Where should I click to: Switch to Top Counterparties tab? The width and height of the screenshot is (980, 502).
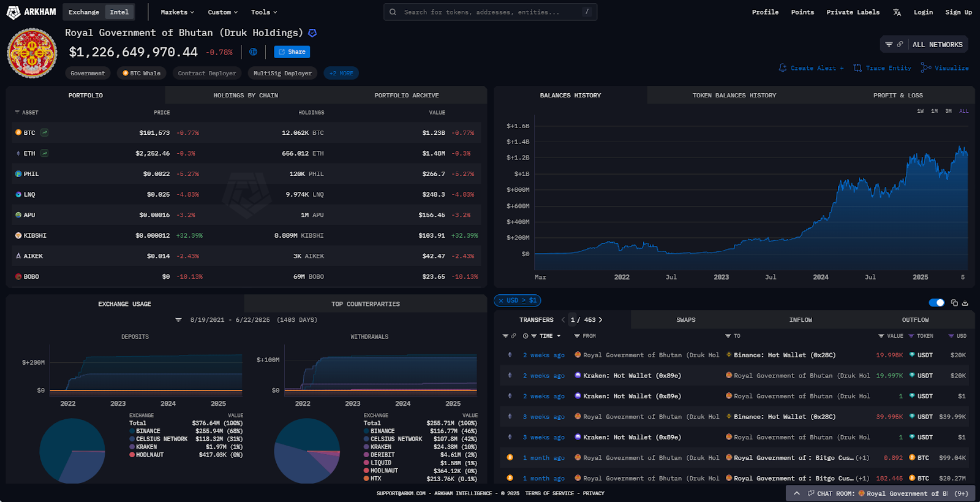point(365,304)
